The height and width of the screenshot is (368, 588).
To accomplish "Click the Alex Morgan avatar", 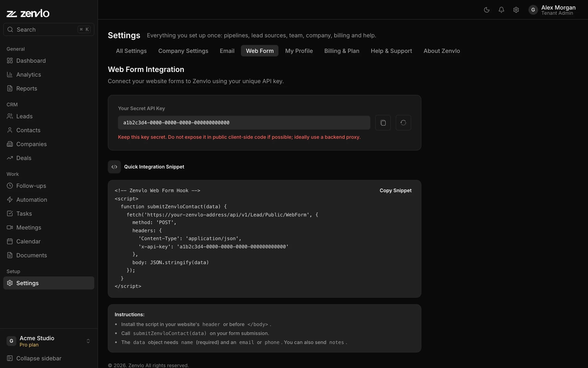I will tap(533, 10).
